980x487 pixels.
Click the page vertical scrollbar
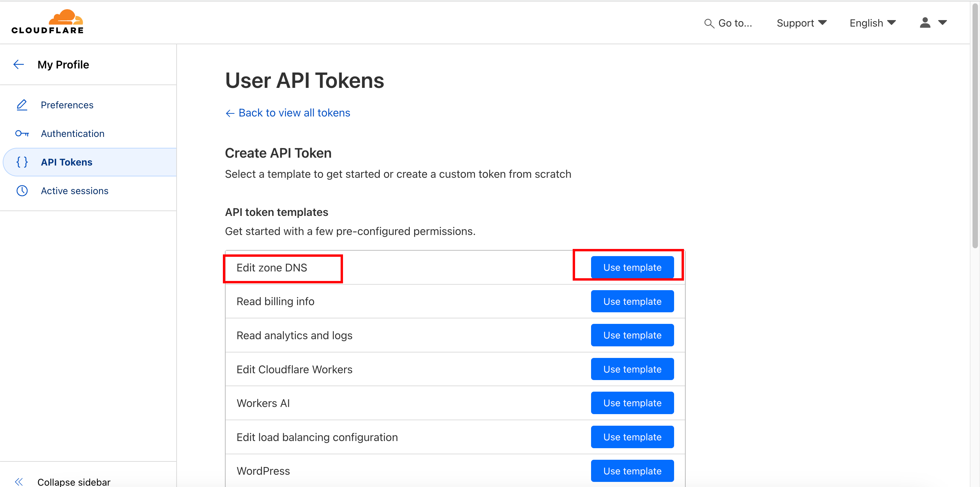click(x=975, y=126)
